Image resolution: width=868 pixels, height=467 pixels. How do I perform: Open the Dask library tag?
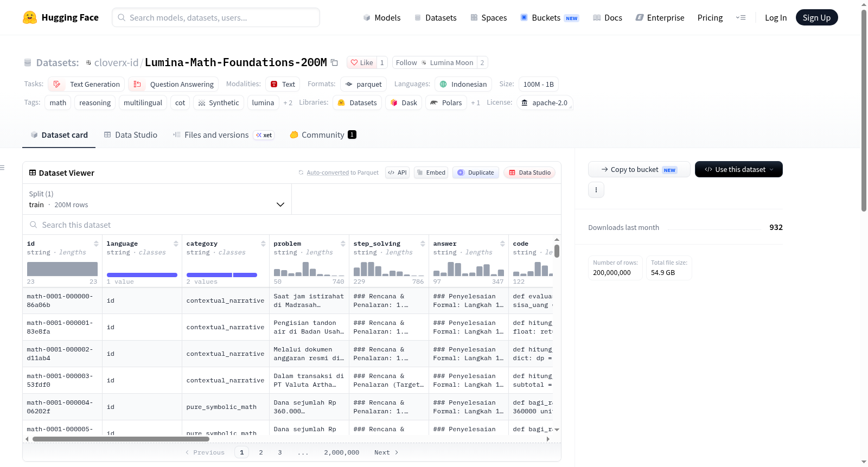(x=404, y=103)
